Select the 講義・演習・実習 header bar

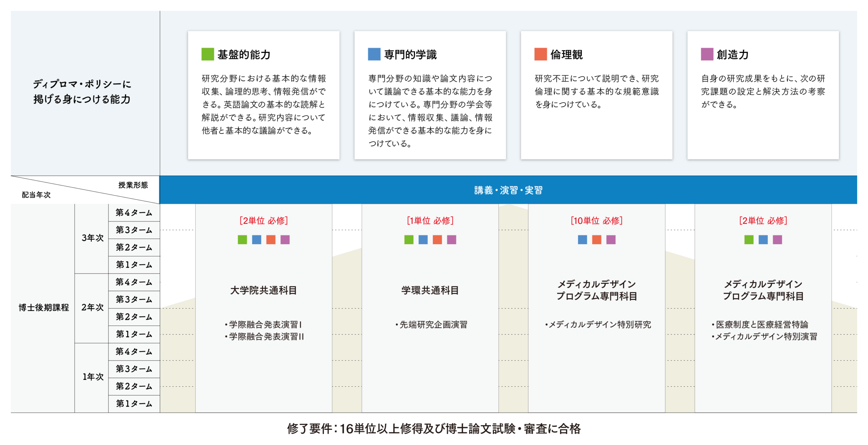(x=508, y=190)
